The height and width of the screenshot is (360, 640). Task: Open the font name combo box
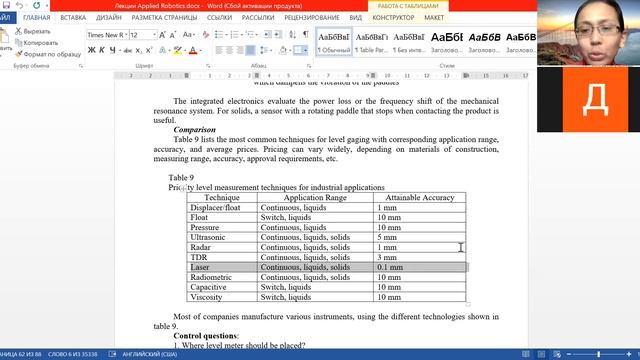107,35
